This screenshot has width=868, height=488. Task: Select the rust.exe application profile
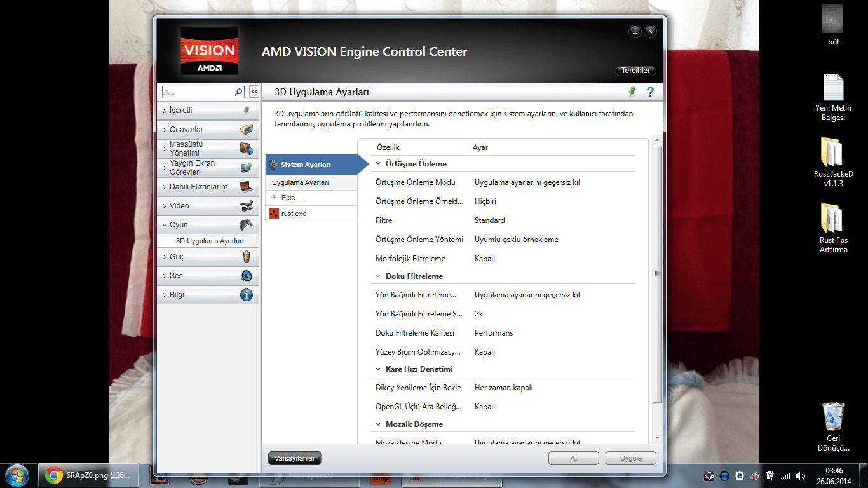(311, 213)
